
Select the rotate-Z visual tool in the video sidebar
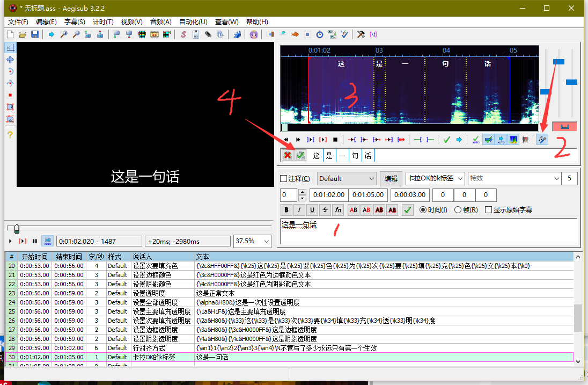(10, 71)
